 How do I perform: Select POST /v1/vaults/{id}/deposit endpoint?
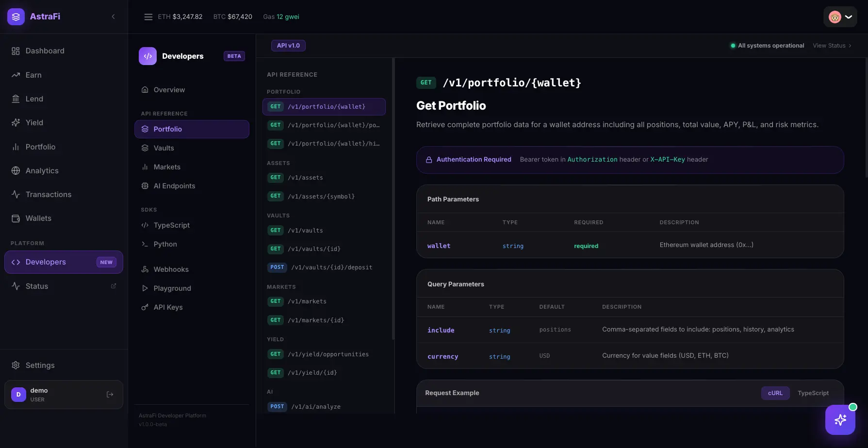click(x=324, y=267)
